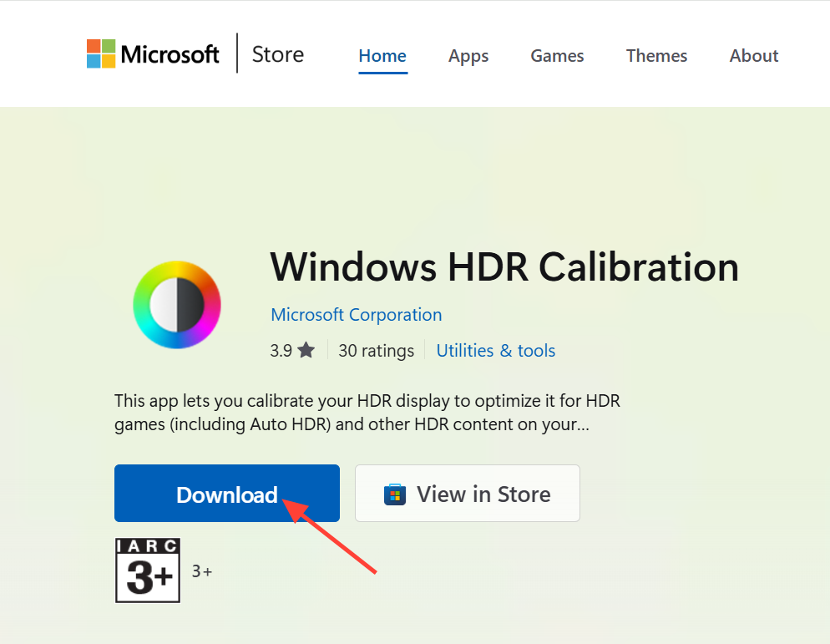The width and height of the screenshot is (830, 644).
Task: Click the star rating icon
Action: (306, 350)
